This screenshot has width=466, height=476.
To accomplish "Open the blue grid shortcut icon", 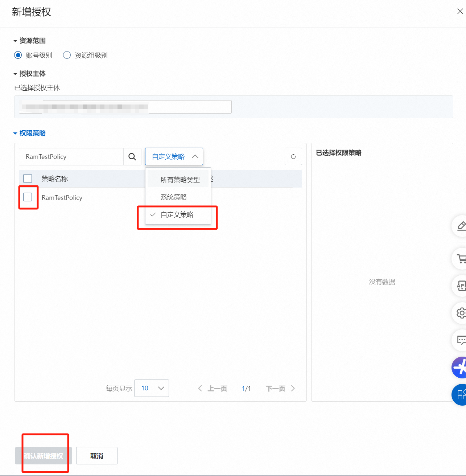I will [x=460, y=394].
